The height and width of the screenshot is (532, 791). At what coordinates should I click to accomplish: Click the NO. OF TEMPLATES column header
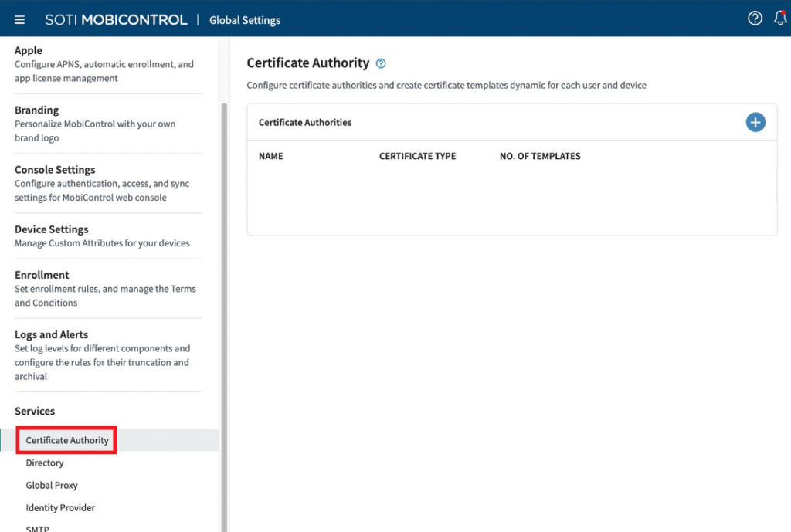tap(540, 156)
